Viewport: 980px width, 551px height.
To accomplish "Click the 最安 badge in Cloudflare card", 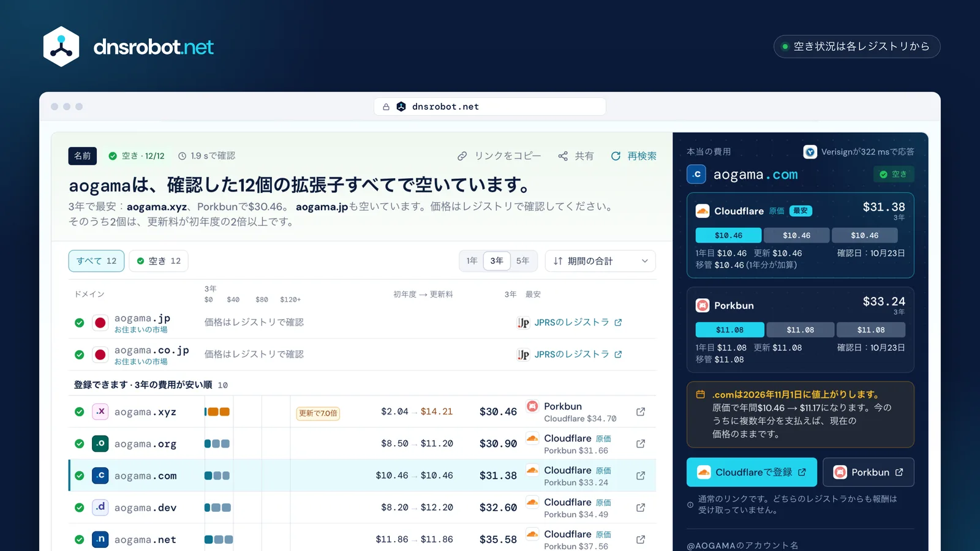I will pyautogui.click(x=801, y=211).
